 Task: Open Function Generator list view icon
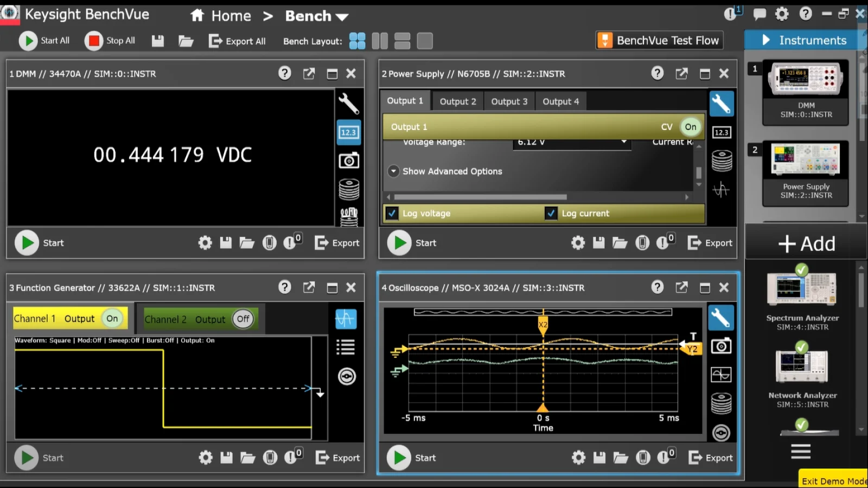346,347
